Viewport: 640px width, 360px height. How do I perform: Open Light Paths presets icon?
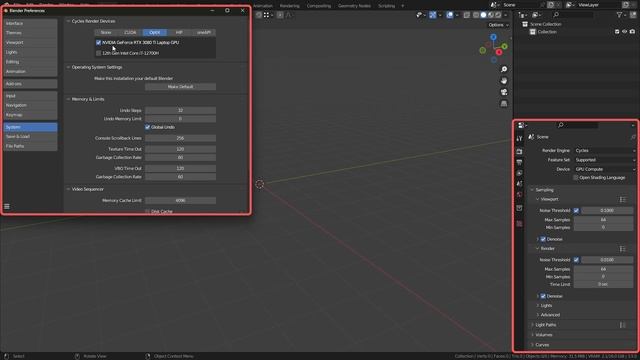(622, 325)
